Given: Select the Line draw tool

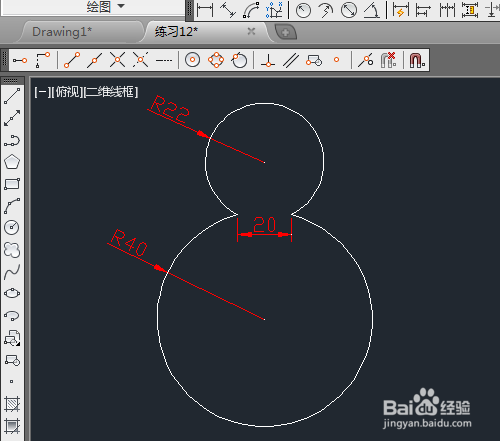Looking at the screenshot, I should pos(12,96).
